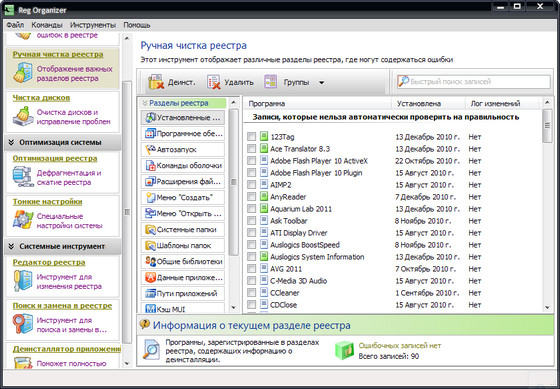
Task: Select the CCleaner entry checkbox
Action: pyautogui.click(x=251, y=293)
